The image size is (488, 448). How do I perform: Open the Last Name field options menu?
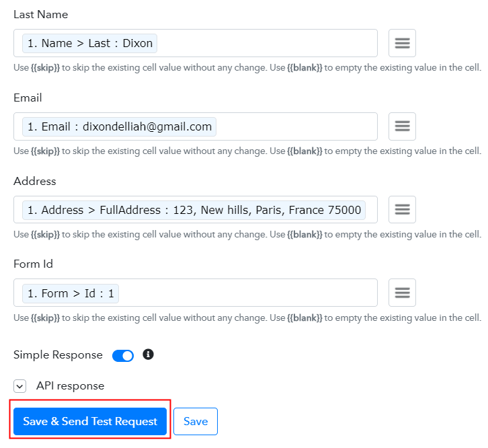[x=402, y=43]
